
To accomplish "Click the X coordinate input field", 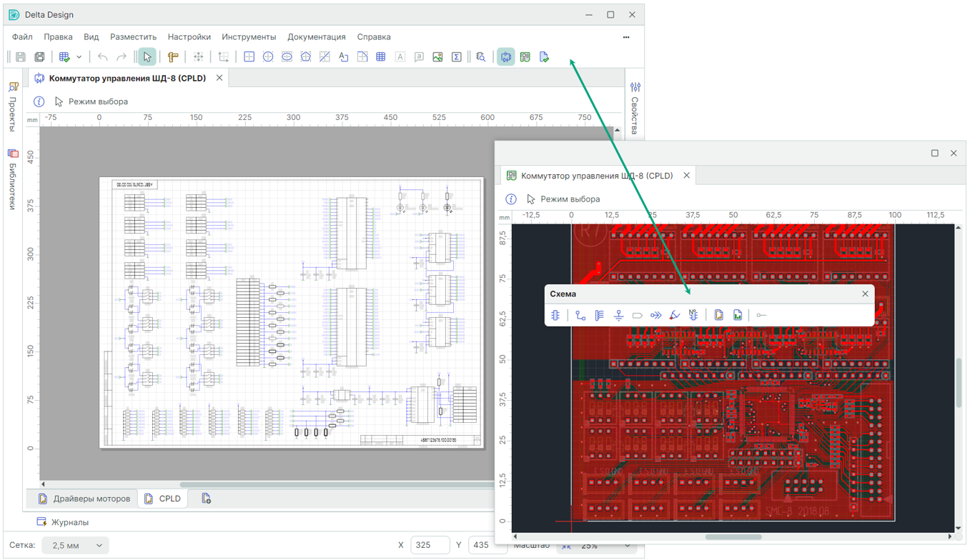I will (429, 545).
